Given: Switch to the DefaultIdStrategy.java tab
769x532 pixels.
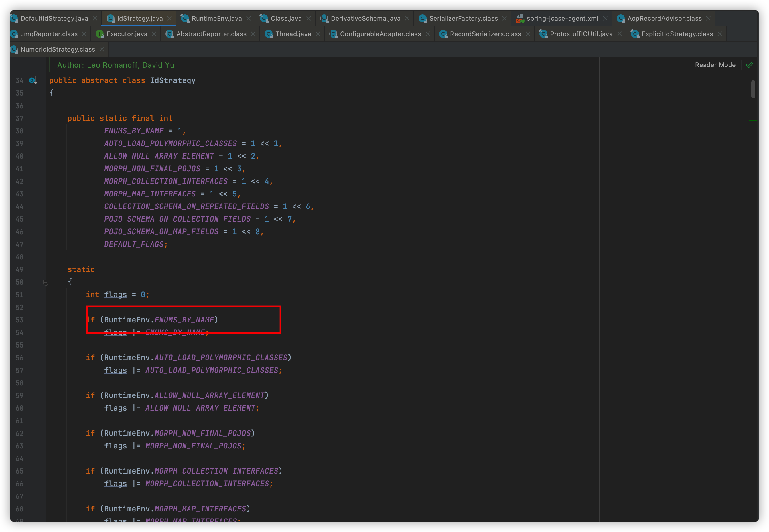Looking at the screenshot, I should pos(54,19).
